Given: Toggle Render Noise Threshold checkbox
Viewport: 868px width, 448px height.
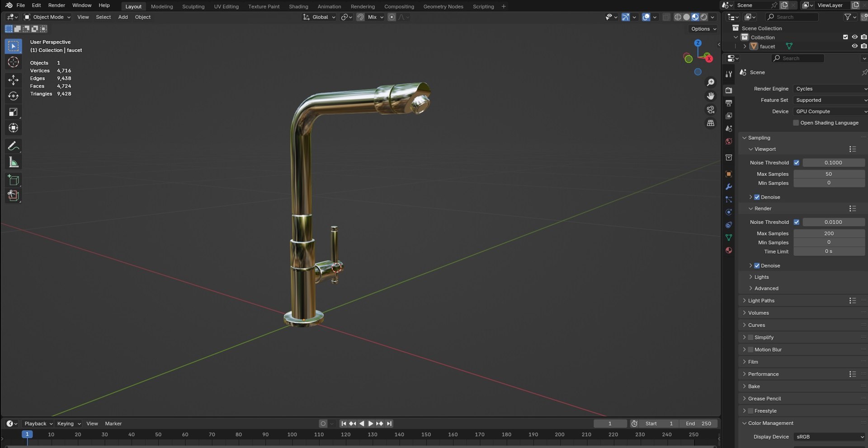Looking at the screenshot, I should pos(797,222).
